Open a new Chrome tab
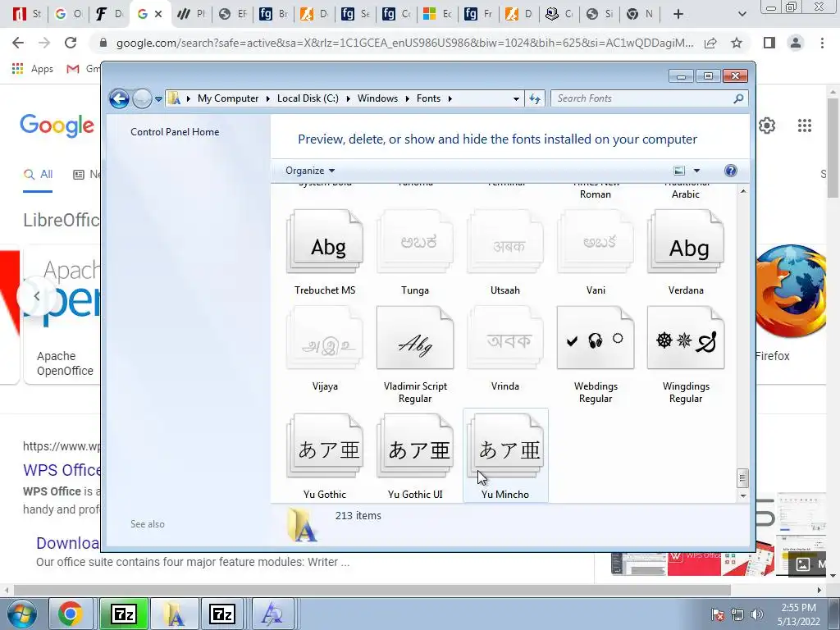The image size is (840, 630). coord(678,14)
